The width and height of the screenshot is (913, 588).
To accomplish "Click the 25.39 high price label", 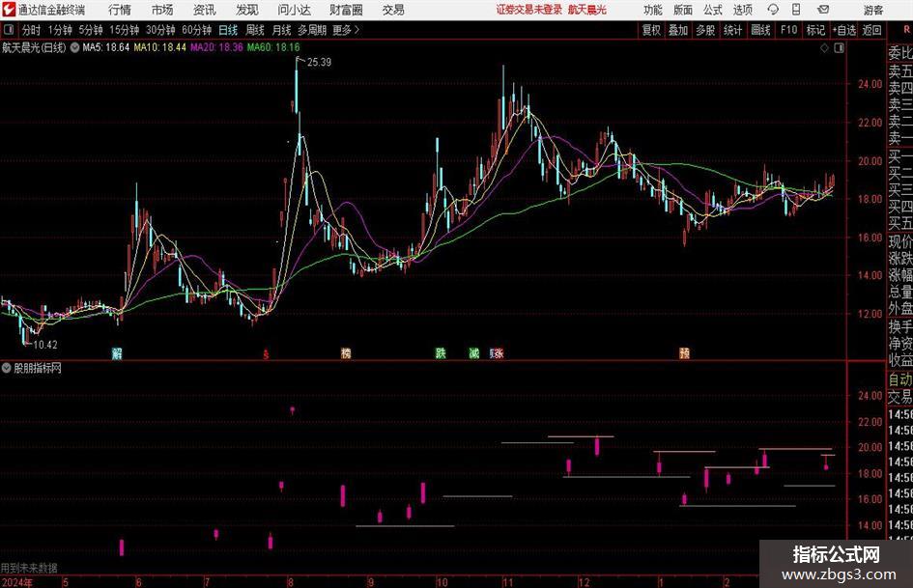I will coord(319,62).
